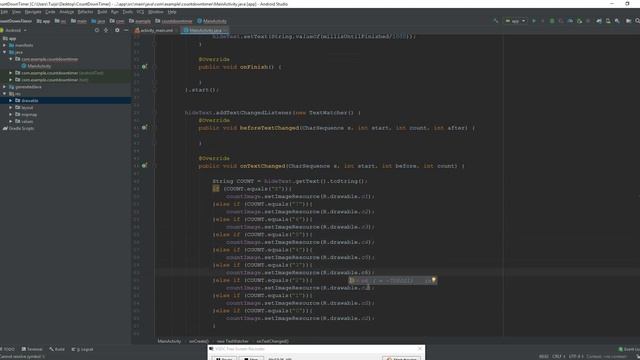This screenshot has height=360, width=640.
Task: Expand the drawable folder arrow
Action: point(11,100)
